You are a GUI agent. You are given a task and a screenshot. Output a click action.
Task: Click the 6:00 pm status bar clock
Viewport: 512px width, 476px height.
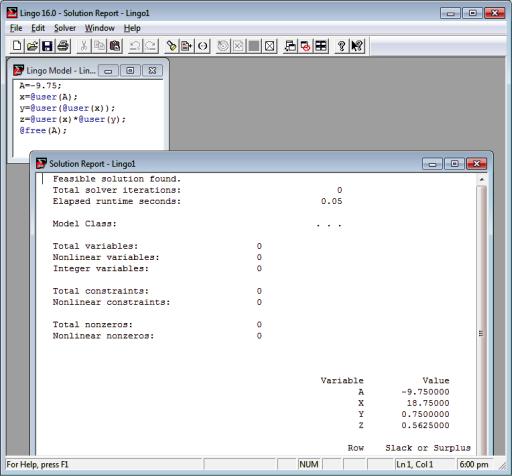click(474, 464)
